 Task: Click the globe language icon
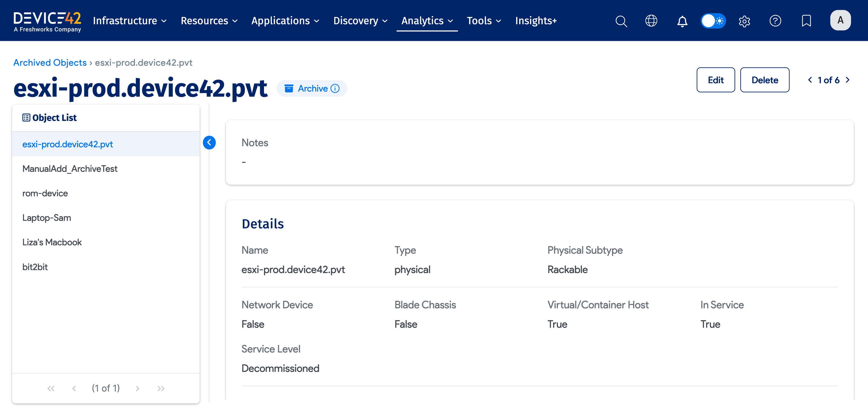pyautogui.click(x=651, y=21)
